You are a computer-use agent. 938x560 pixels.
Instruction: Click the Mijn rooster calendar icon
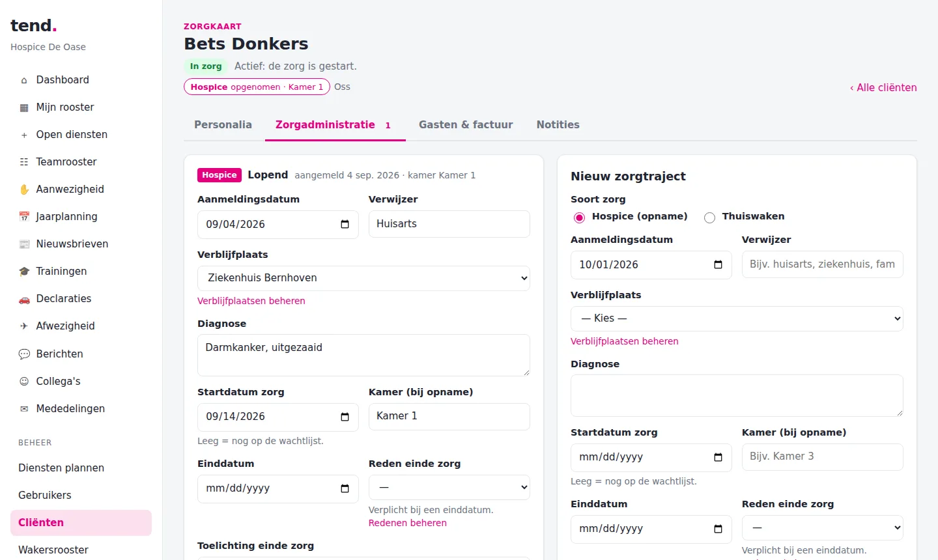click(24, 107)
